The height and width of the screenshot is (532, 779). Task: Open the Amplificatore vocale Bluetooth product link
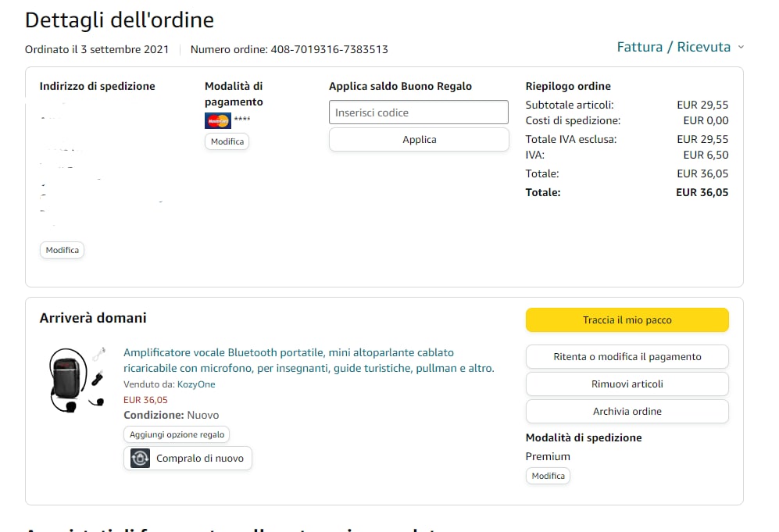(x=309, y=360)
